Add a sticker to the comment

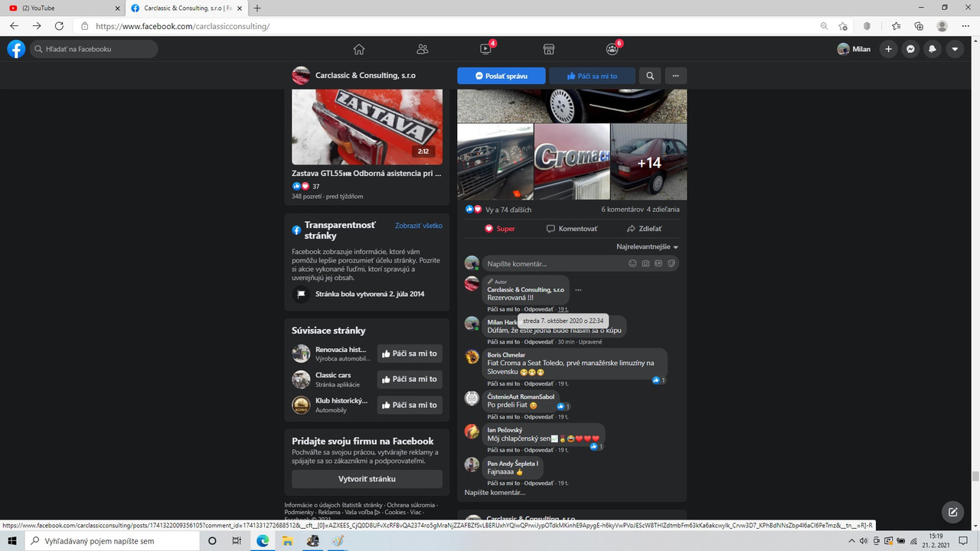[x=671, y=263]
